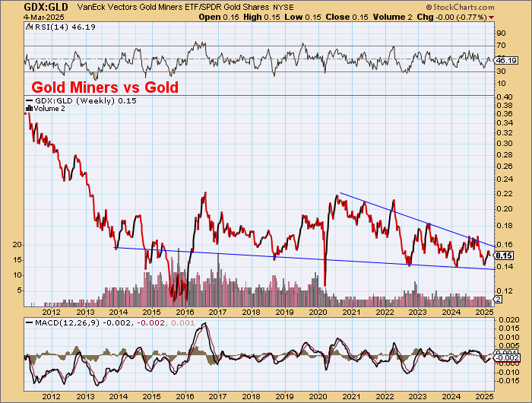Click the 0.12 price axis label
This screenshot has width=532, height=403.
pos(504,291)
